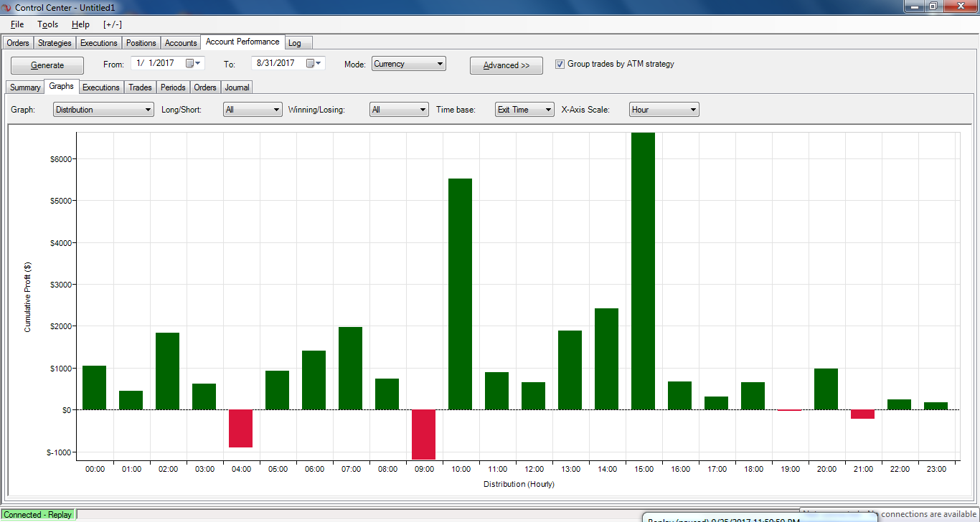980x522 pixels.
Task: Open the From date calendar picker icon
Action: click(193, 63)
